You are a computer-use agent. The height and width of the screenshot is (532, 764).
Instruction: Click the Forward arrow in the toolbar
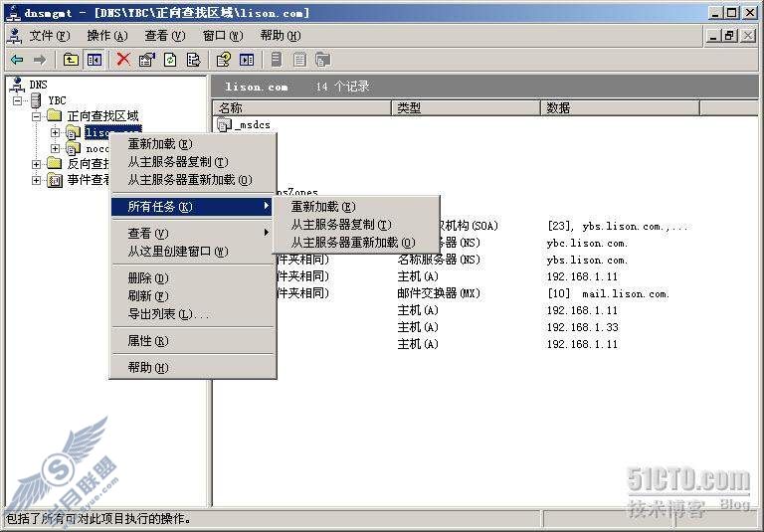40,60
